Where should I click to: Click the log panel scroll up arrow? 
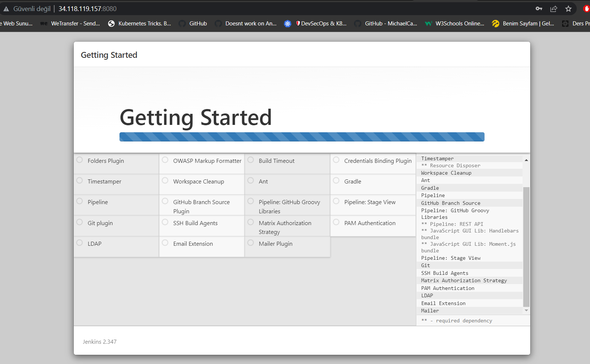coord(526,160)
